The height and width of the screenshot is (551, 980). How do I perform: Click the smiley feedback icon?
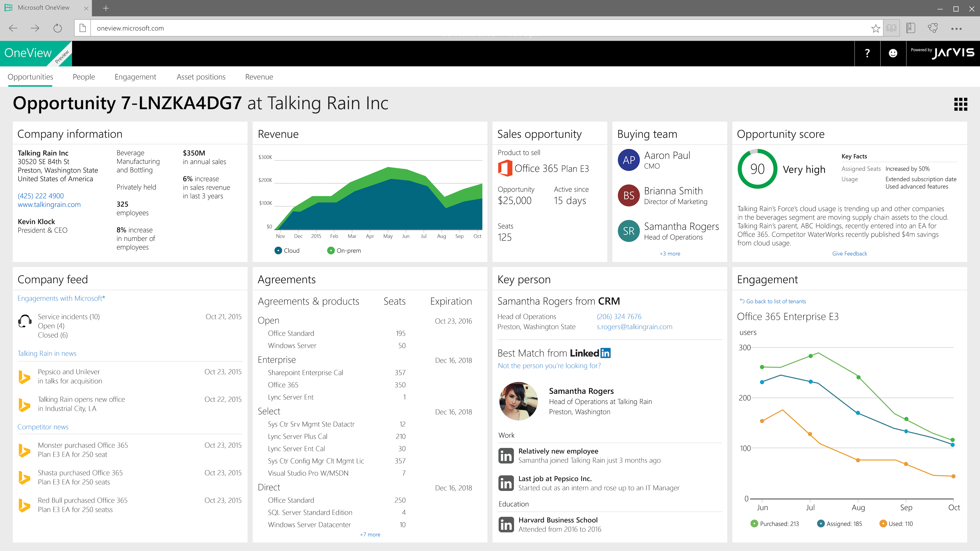click(893, 53)
